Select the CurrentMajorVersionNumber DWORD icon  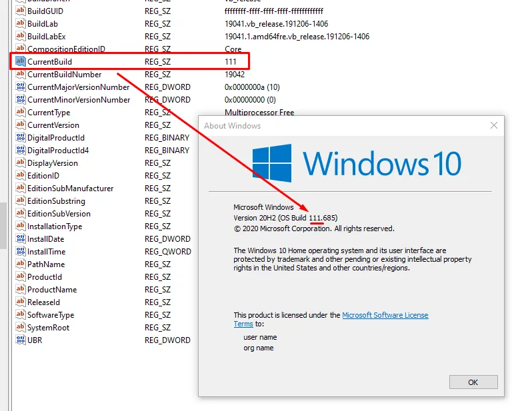pos(21,87)
